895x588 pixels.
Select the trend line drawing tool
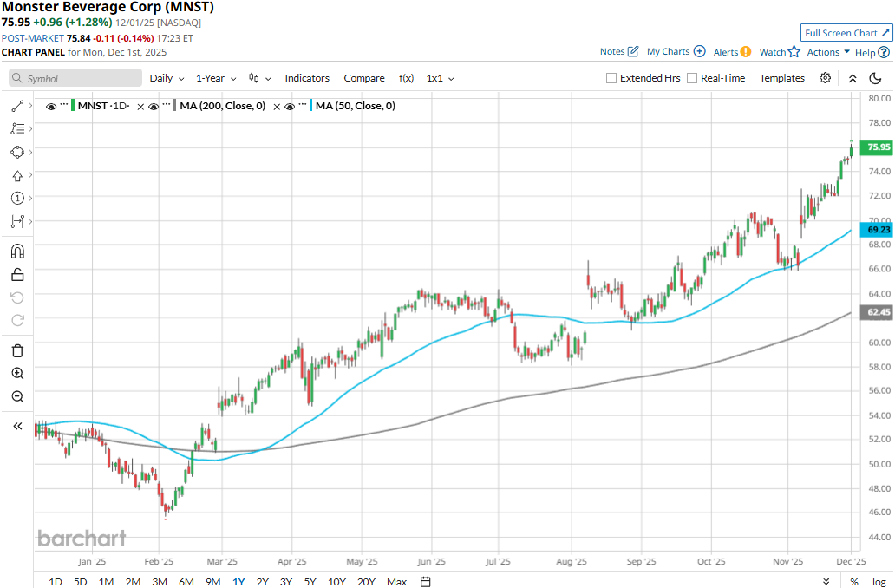(x=17, y=106)
